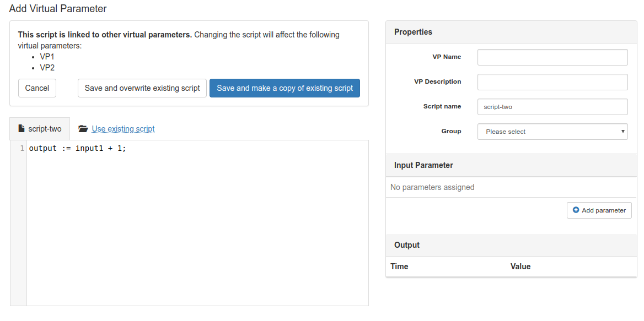Select the Input Parameter section header
644x321 pixels.
tap(423, 165)
